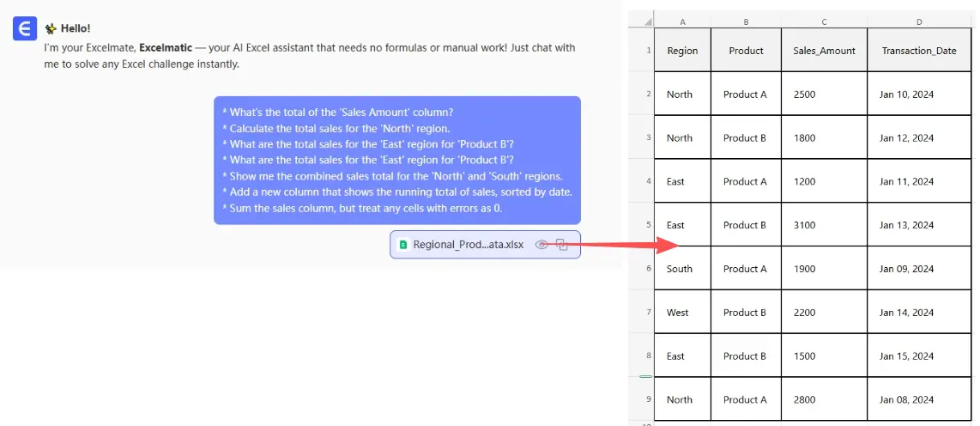Click the copy icon on the attached file
The width and height of the screenshot is (980, 426).
pos(563,245)
